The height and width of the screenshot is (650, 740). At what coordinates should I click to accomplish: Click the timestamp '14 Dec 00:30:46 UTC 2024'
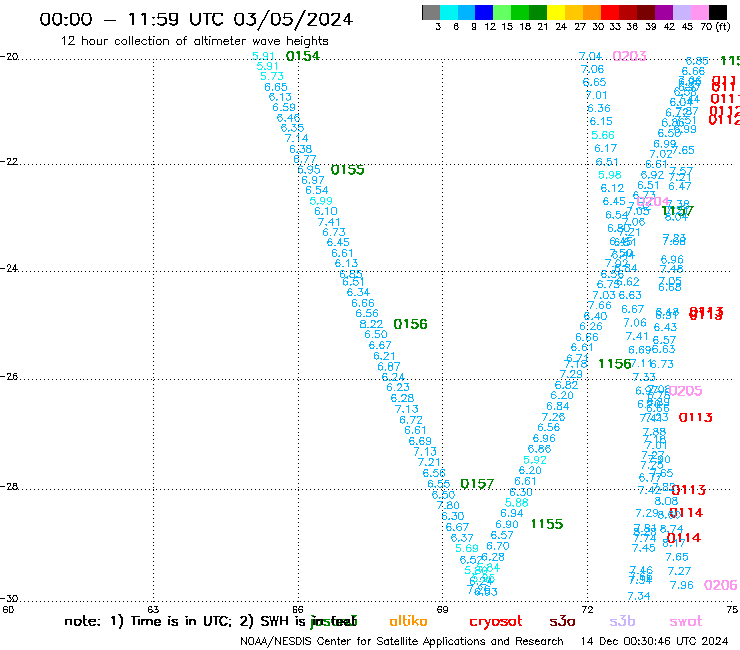pos(654,642)
